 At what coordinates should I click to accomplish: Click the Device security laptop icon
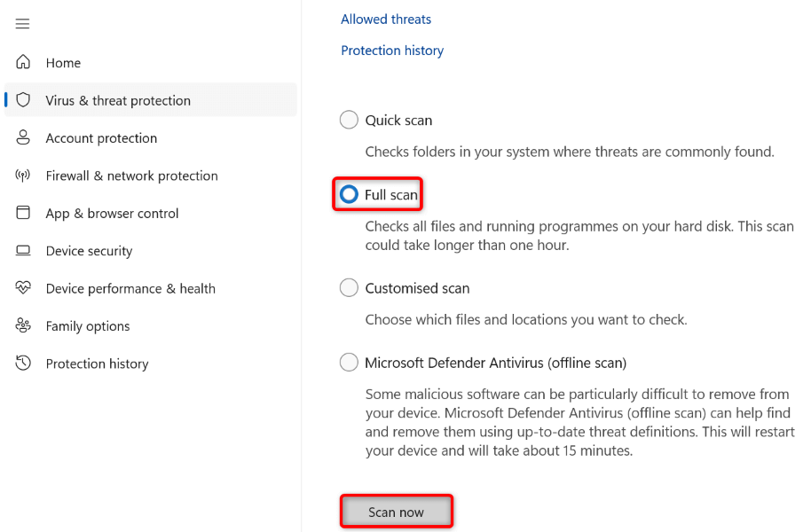click(x=24, y=251)
